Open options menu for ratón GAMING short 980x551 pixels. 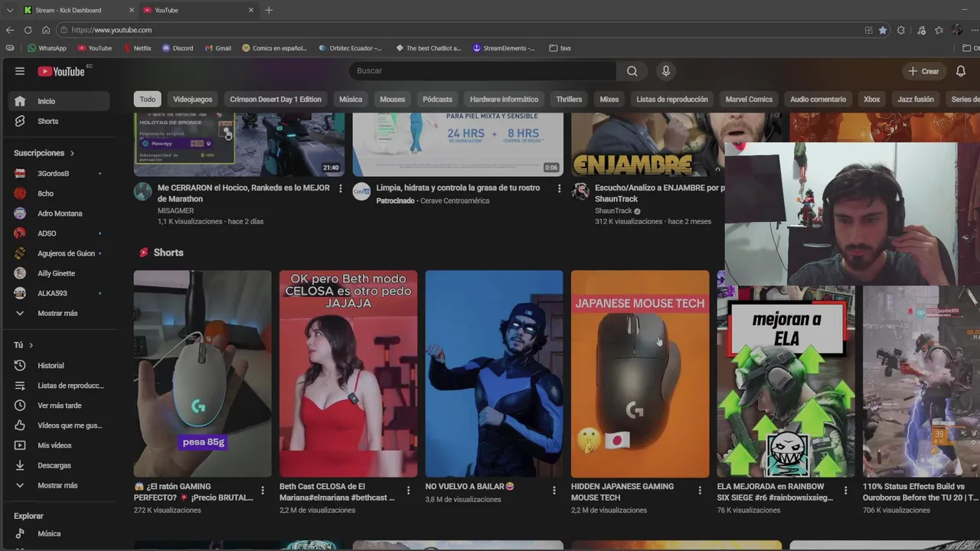[263, 491]
